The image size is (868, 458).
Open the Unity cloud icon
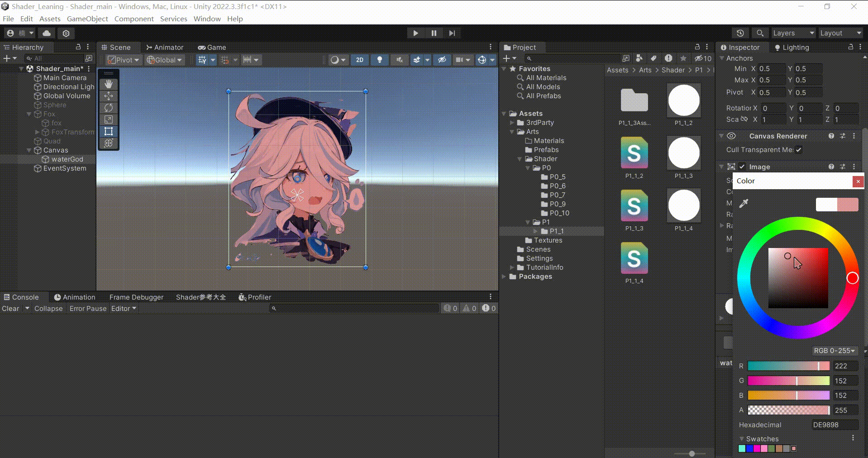47,33
